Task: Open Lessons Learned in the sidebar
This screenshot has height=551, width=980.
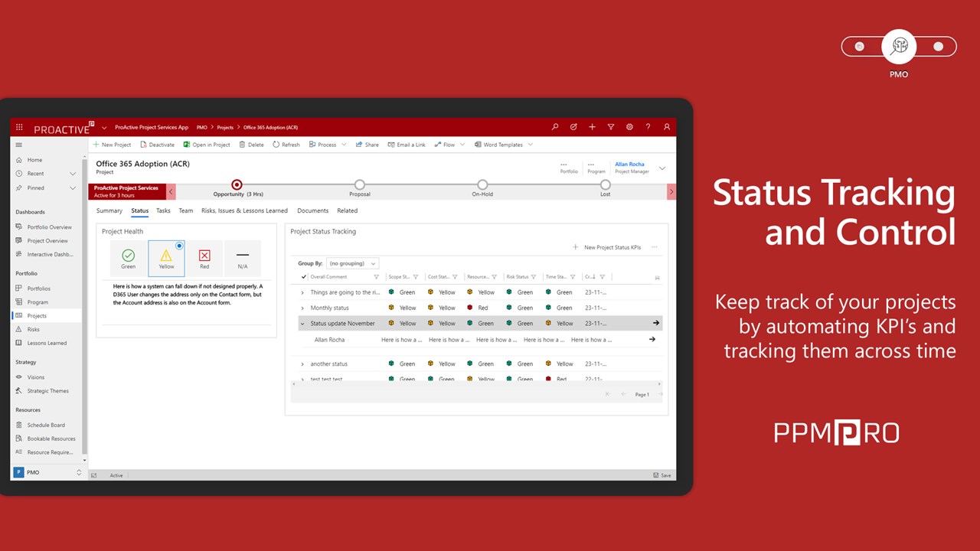Action: [x=46, y=344]
